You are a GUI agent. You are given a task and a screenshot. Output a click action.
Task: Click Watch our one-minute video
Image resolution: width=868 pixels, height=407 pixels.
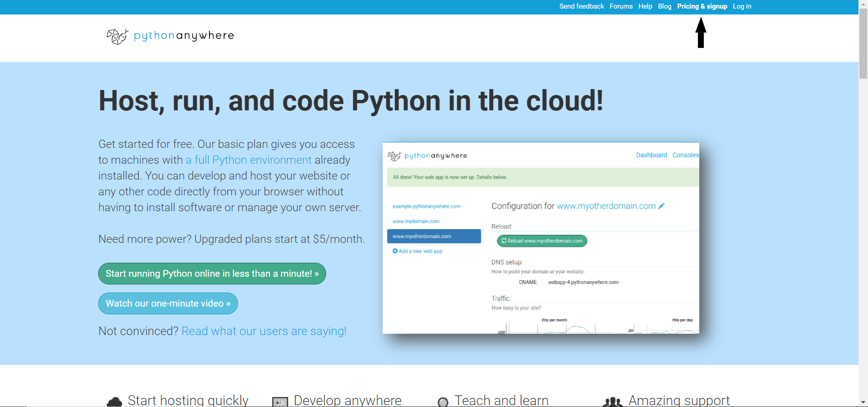(167, 303)
